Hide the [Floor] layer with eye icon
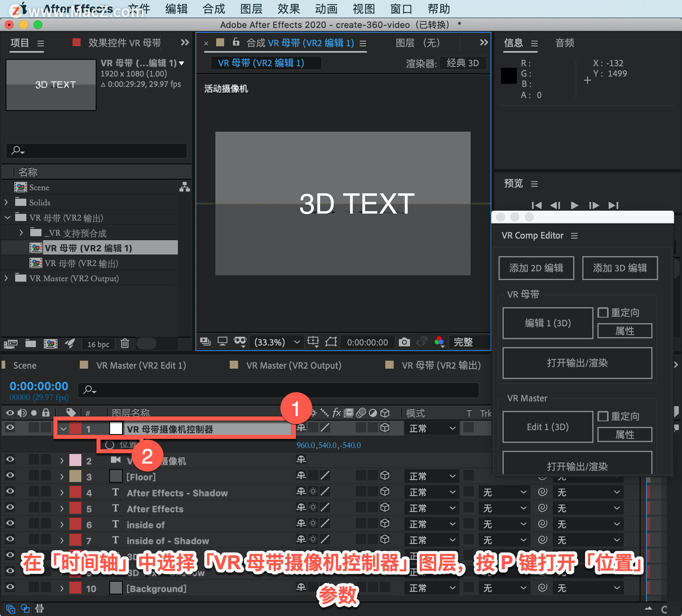Image resolution: width=682 pixels, height=616 pixels. point(10,475)
